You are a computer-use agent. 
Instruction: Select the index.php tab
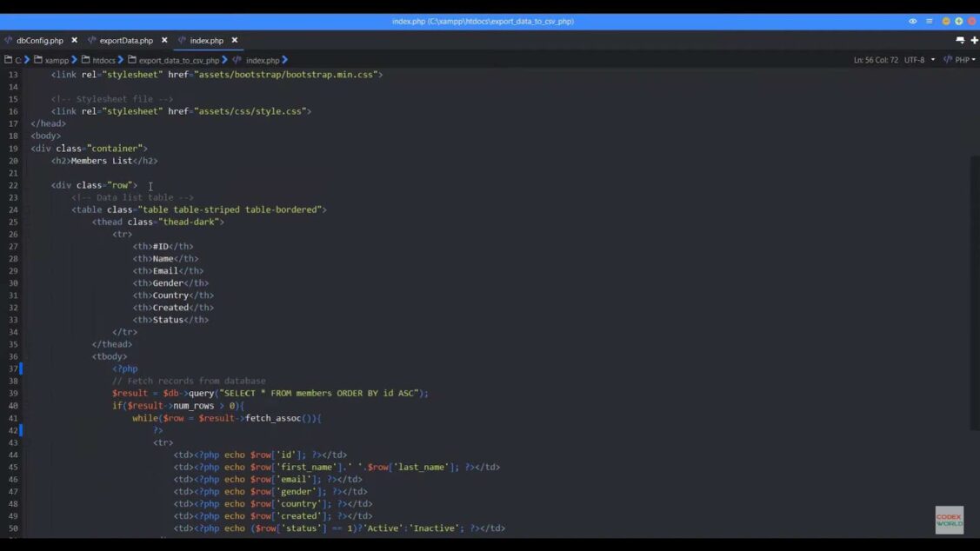pyautogui.click(x=206, y=41)
